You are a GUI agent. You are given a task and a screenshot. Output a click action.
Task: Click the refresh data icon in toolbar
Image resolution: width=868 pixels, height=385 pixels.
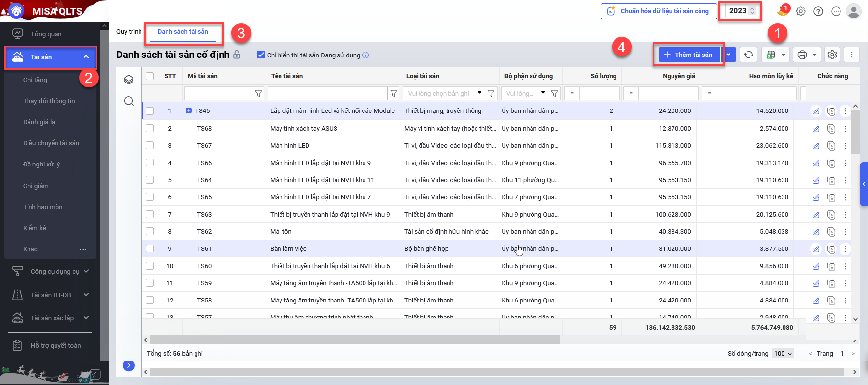(748, 55)
